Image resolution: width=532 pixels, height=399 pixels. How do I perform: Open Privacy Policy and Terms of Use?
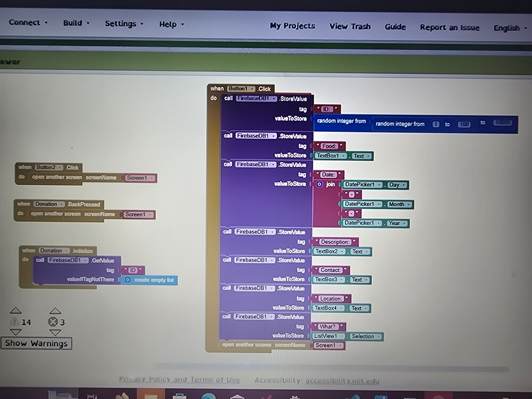pos(179,379)
